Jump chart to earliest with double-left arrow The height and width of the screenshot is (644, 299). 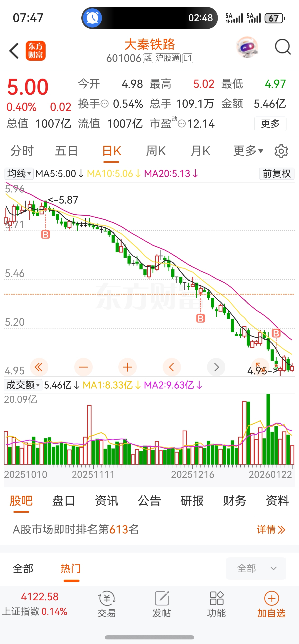pos(39,367)
